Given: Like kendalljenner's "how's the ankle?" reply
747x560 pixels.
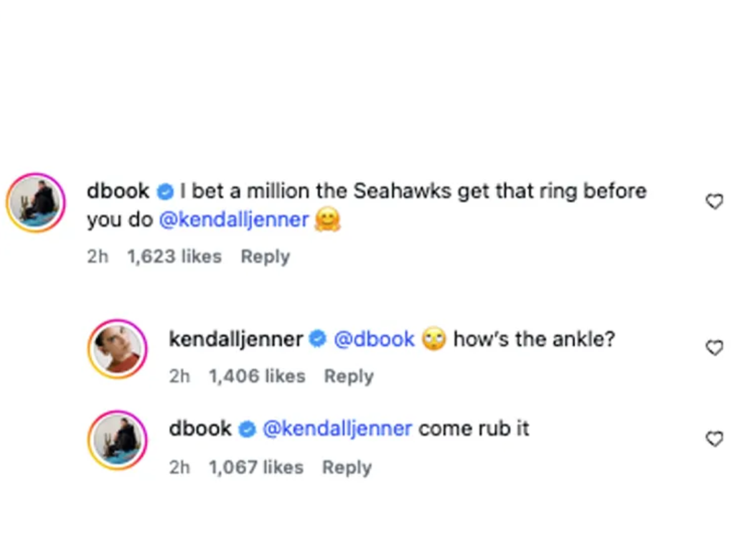Looking at the screenshot, I should click(715, 348).
